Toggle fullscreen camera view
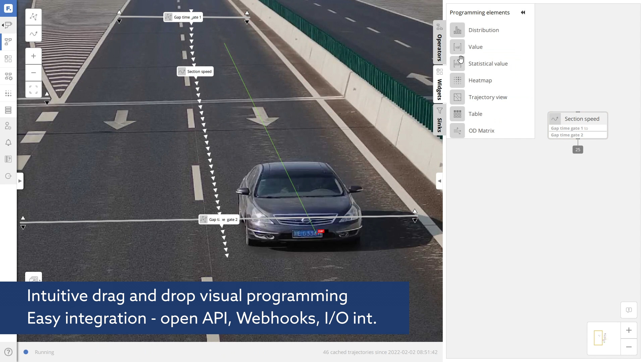 pos(33,89)
